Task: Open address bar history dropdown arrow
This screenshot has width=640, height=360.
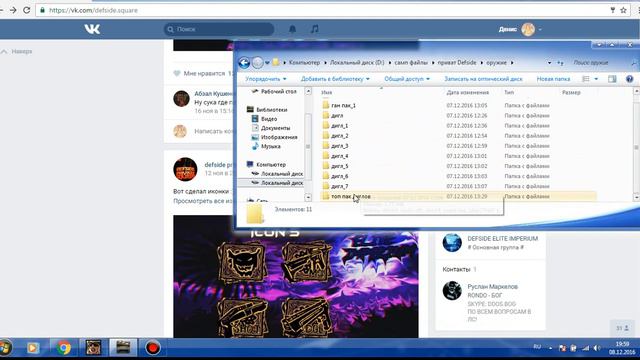Action: click(549, 63)
